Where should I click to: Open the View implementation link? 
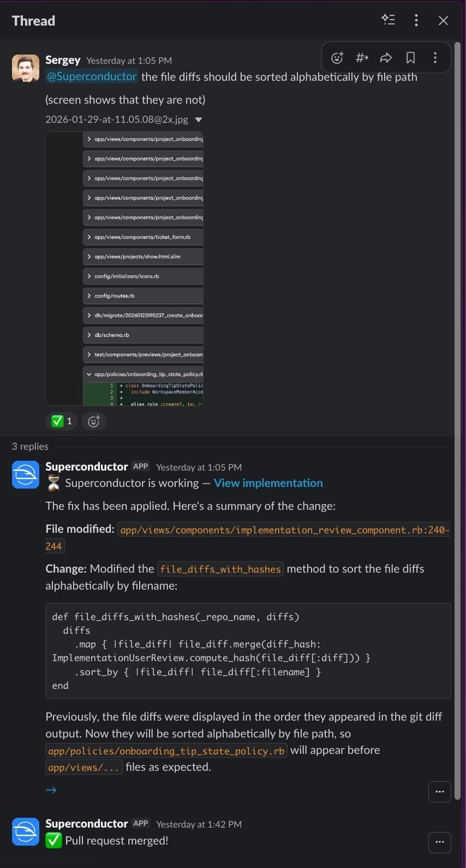coord(268,483)
